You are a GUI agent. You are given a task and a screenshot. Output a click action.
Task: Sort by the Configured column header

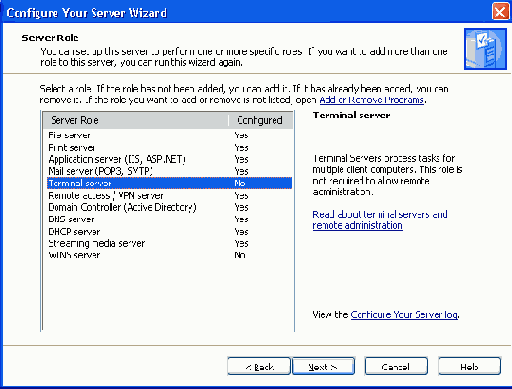point(261,120)
